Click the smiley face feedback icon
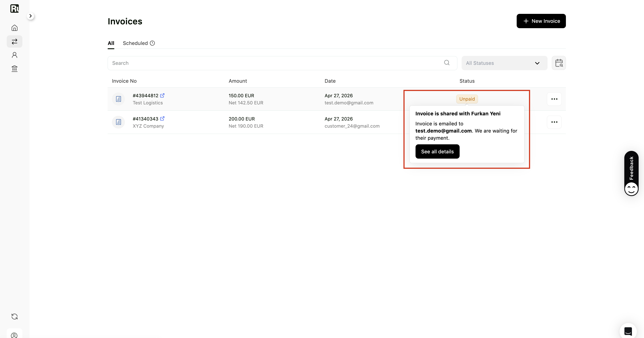The image size is (644, 338). point(631,189)
